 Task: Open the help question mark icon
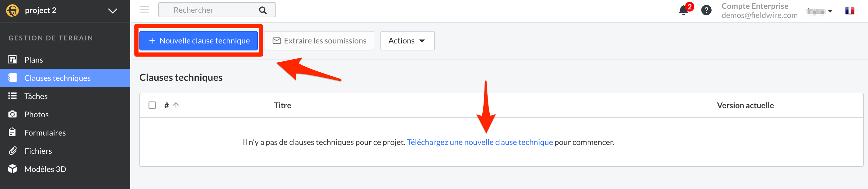706,10
